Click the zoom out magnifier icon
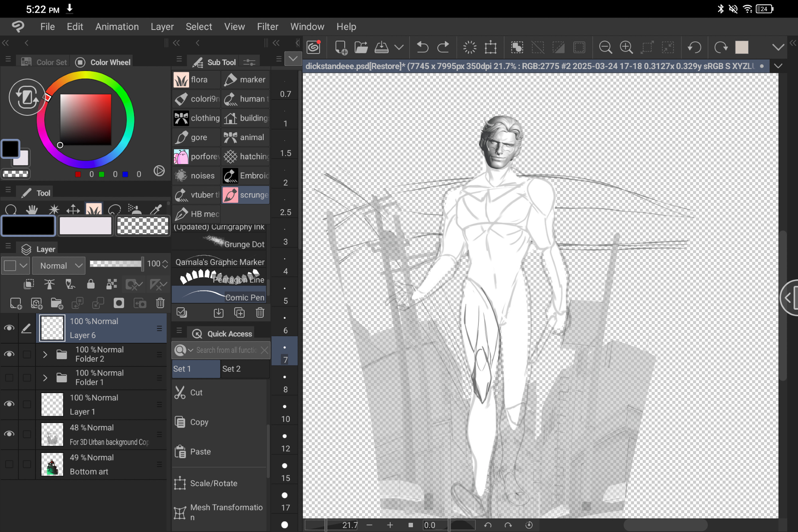798x532 pixels. click(605, 47)
